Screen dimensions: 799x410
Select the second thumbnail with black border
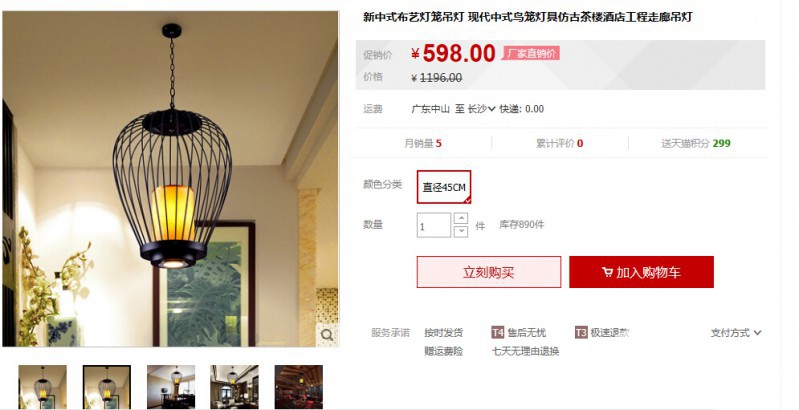pos(107,387)
